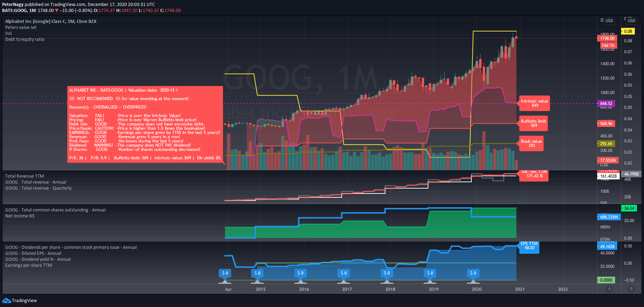The image size is (644, 307).
Task: Open the PeterNagy author name
Action: pyautogui.click(x=13, y=5)
